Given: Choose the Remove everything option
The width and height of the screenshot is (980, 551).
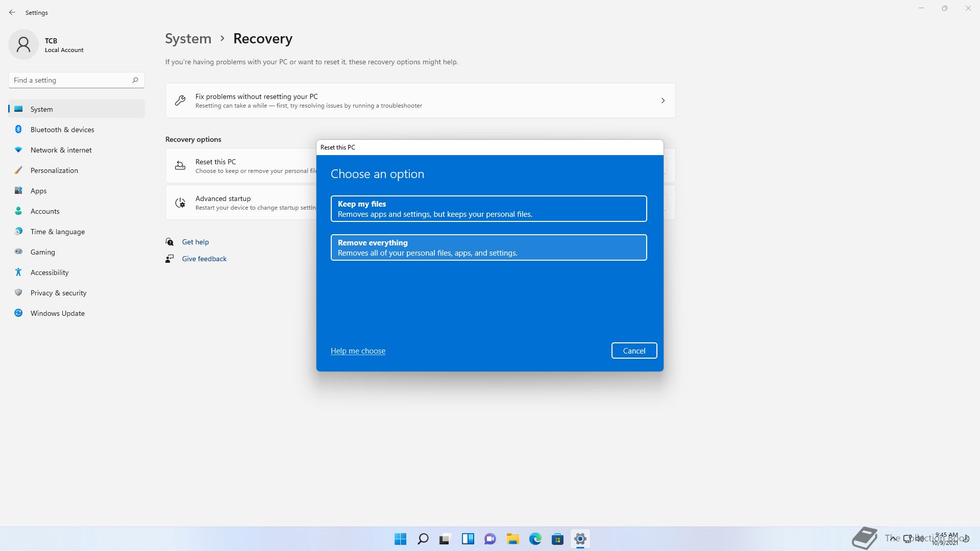Looking at the screenshot, I should click(488, 247).
